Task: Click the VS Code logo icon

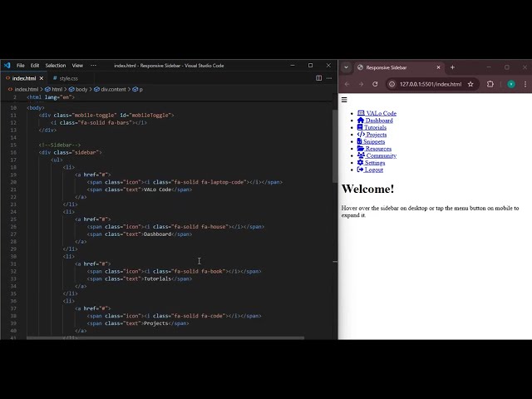Action: coord(7,66)
